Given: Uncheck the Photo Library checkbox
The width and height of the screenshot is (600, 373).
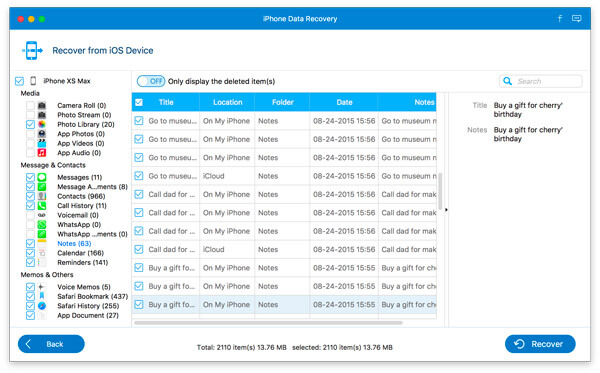Looking at the screenshot, I should [x=30, y=124].
